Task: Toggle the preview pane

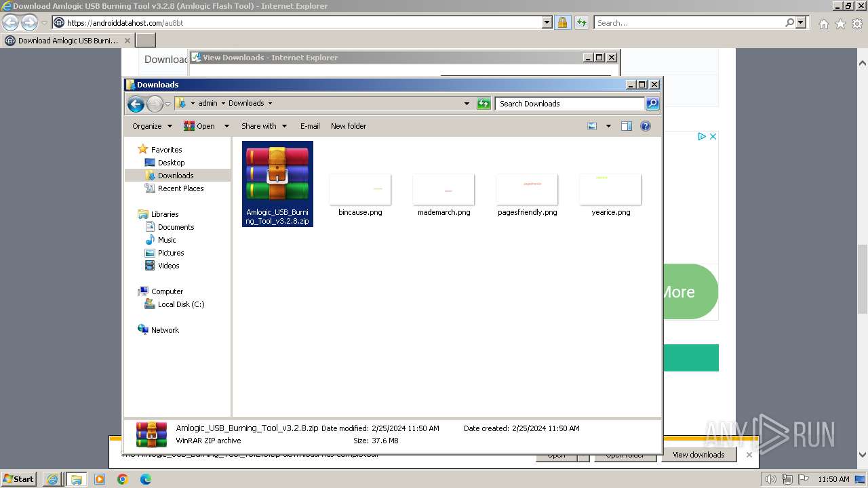Action: tap(627, 126)
